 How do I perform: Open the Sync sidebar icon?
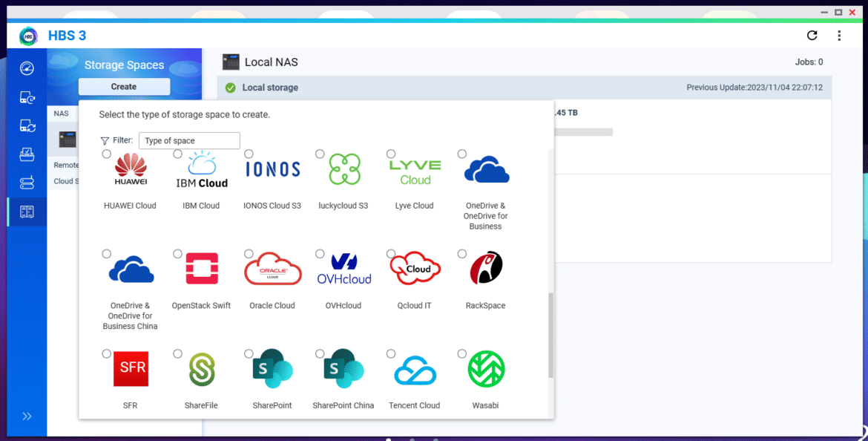pos(27,126)
